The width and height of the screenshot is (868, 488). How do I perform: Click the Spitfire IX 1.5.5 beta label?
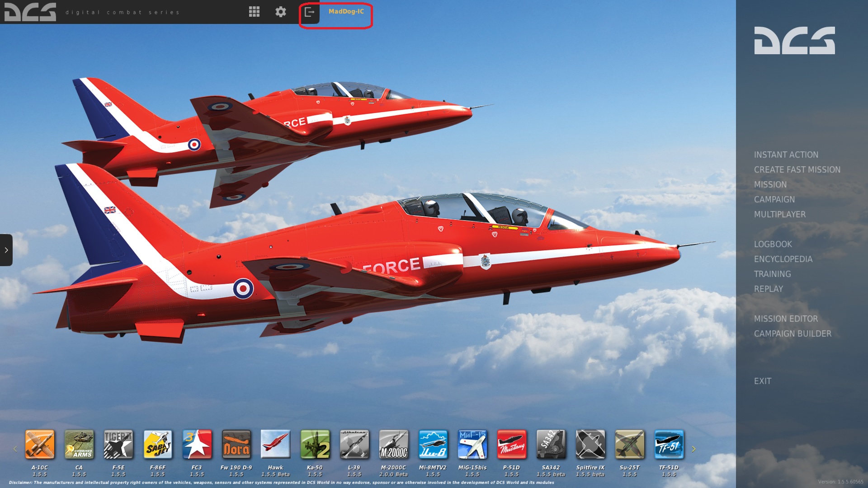(590, 471)
